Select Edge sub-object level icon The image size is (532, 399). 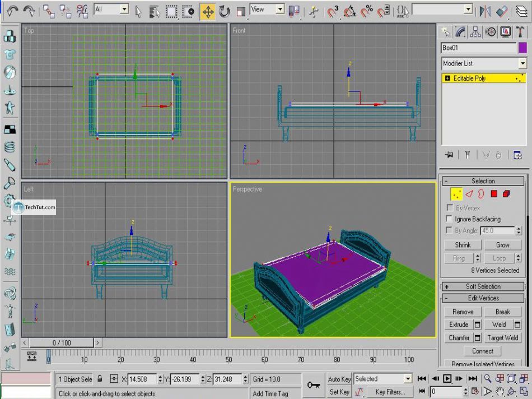tap(469, 194)
